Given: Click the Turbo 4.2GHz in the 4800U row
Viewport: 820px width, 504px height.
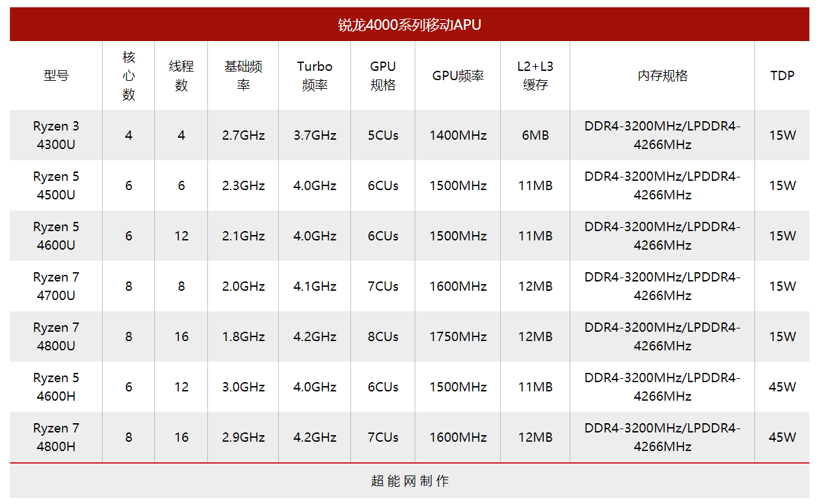Looking at the screenshot, I should coord(315,336).
